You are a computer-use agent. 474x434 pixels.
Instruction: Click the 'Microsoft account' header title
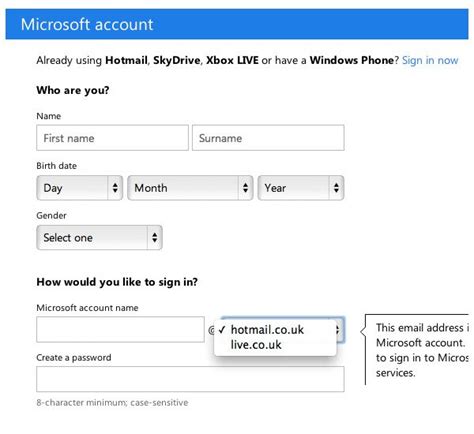point(87,24)
